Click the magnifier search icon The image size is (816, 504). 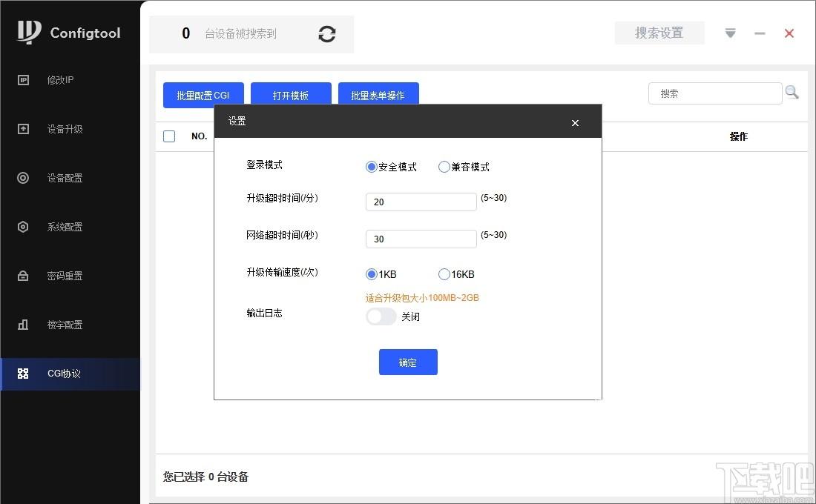tap(792, 93)
